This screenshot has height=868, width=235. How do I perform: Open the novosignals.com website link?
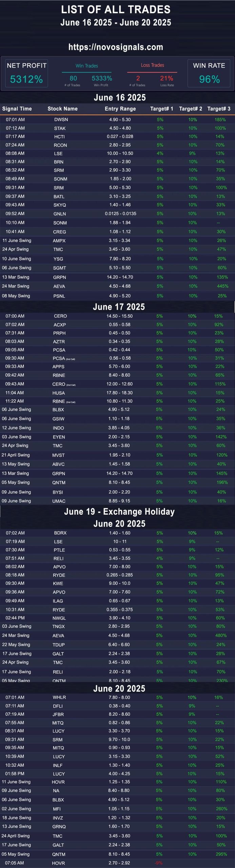(116, 47)
